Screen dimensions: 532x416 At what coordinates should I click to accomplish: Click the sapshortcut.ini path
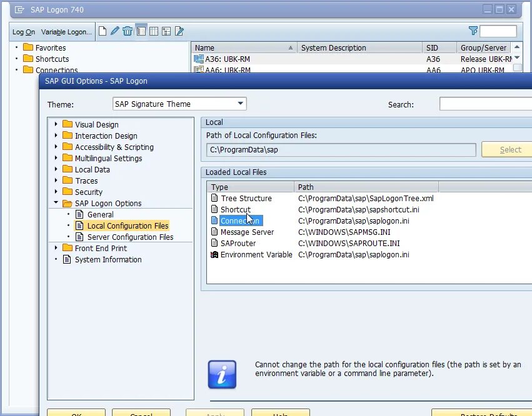click(x=359, y=209)
